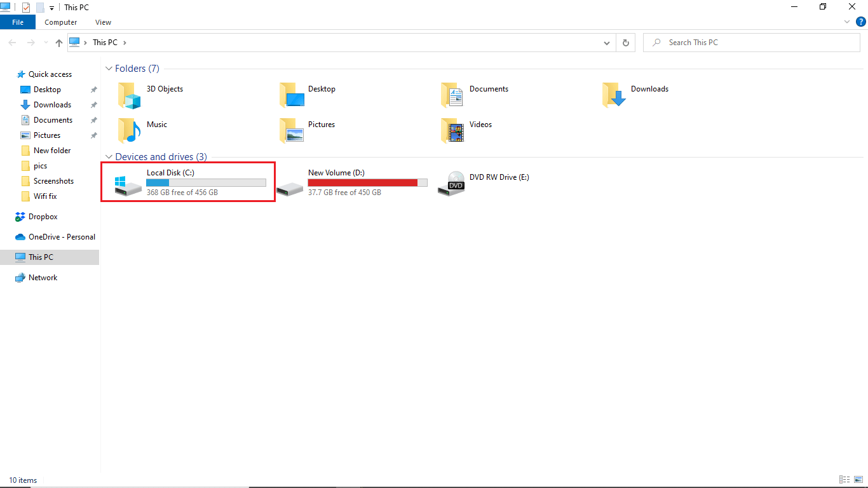Click This PC in the address bar
This screenshot has width=868, height=488.
pyautogui.click(x=105, y=43)
